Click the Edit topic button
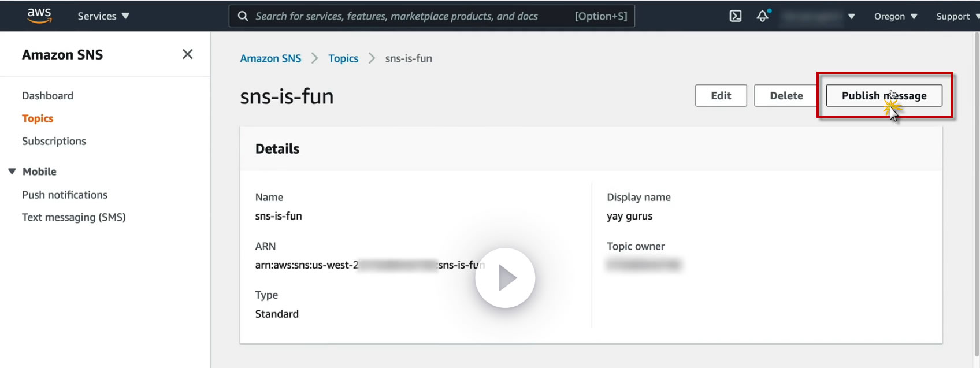The image size is (980, 368). [721, 95]
